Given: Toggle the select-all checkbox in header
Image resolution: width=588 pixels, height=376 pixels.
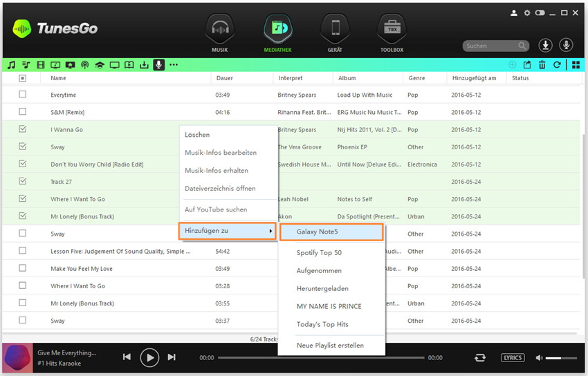Looking at the screenshot, I should [23, 78].
